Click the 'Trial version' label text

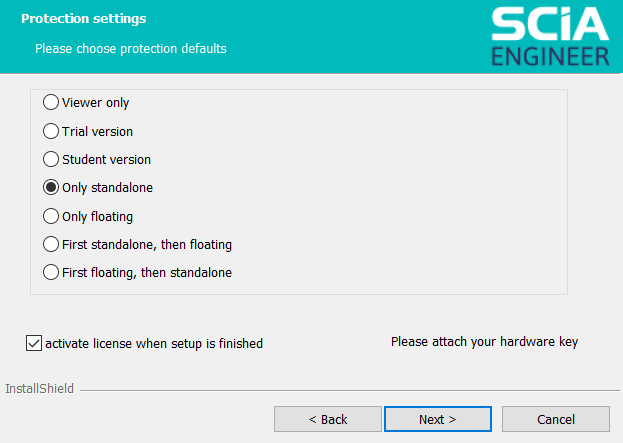pos(97,132)
